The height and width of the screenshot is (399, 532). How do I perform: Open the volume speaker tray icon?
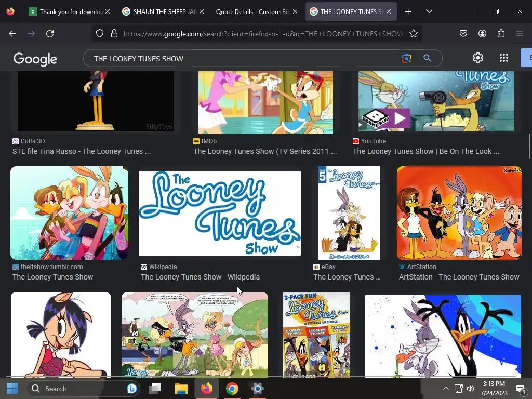470,389
